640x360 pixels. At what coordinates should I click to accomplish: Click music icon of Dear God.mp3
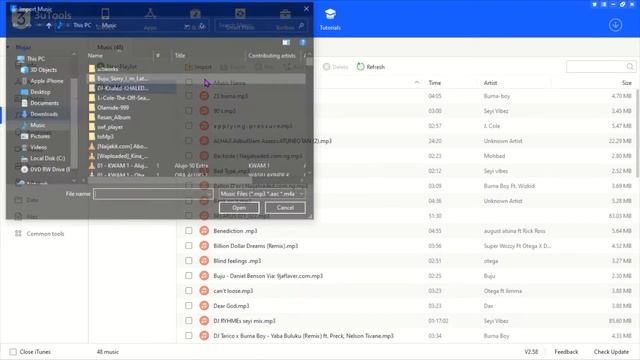click(204, 305)
